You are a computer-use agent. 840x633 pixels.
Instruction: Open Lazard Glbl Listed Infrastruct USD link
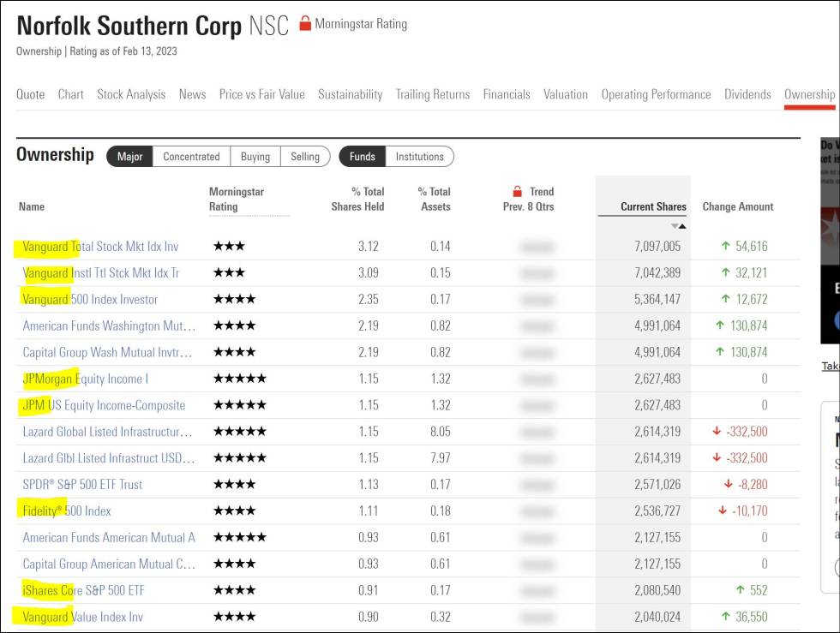click(x=109, y=458)
